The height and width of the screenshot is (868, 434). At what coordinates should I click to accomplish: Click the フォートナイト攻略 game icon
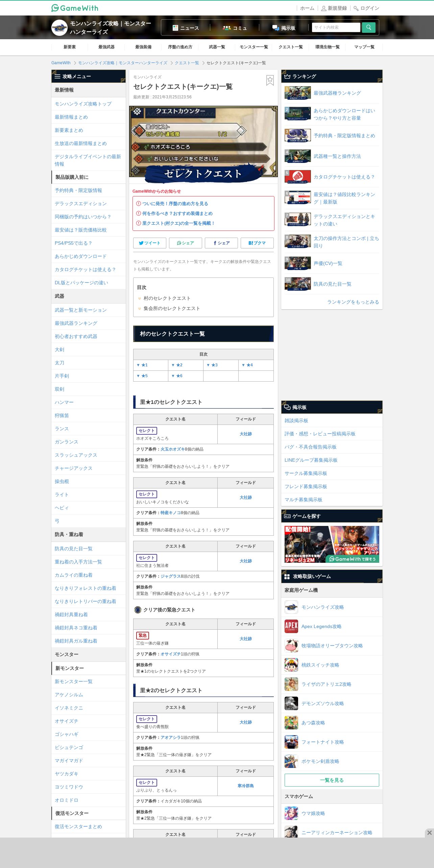(291, 742)
